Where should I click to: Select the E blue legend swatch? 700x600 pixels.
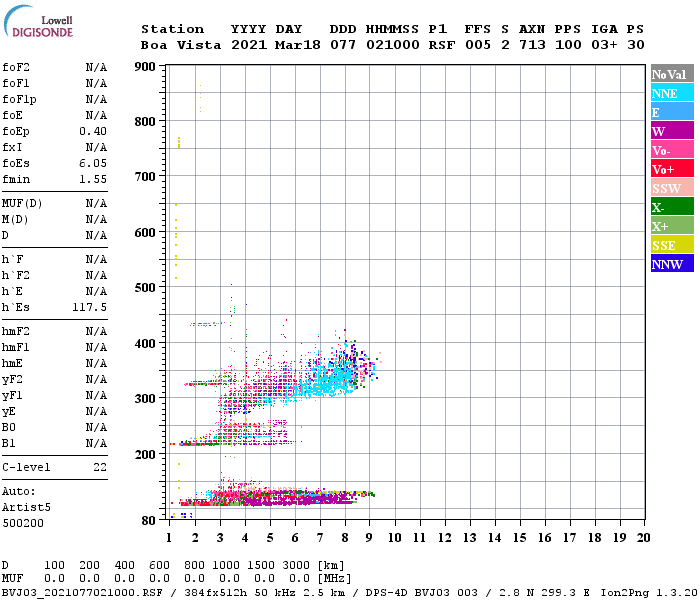[x=672, y=112]
